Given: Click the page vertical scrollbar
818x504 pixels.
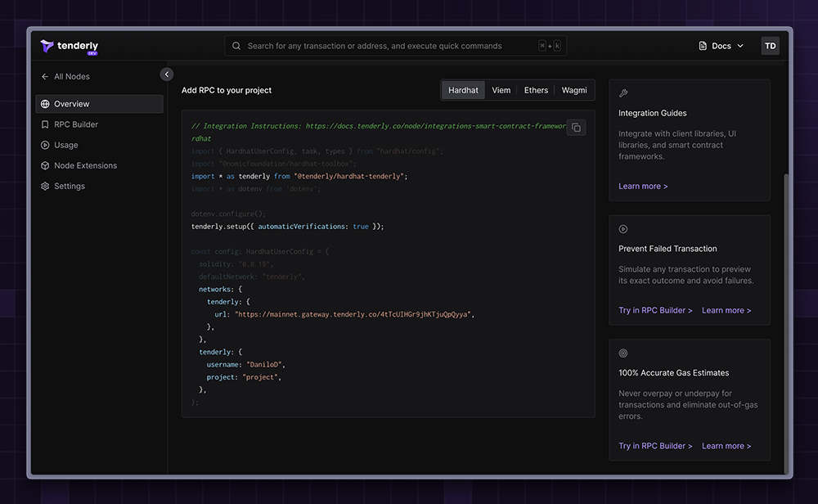Looking at the screenshot, I should click(x=785, y=323).
